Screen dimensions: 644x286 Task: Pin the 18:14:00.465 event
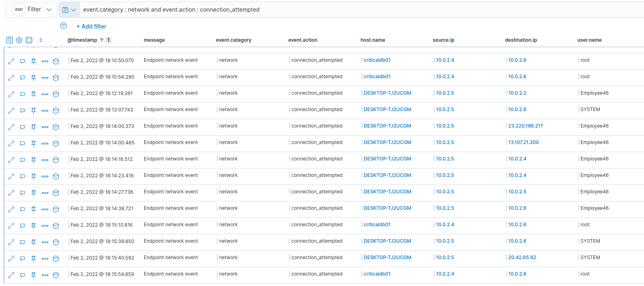[x=34, y=144]
